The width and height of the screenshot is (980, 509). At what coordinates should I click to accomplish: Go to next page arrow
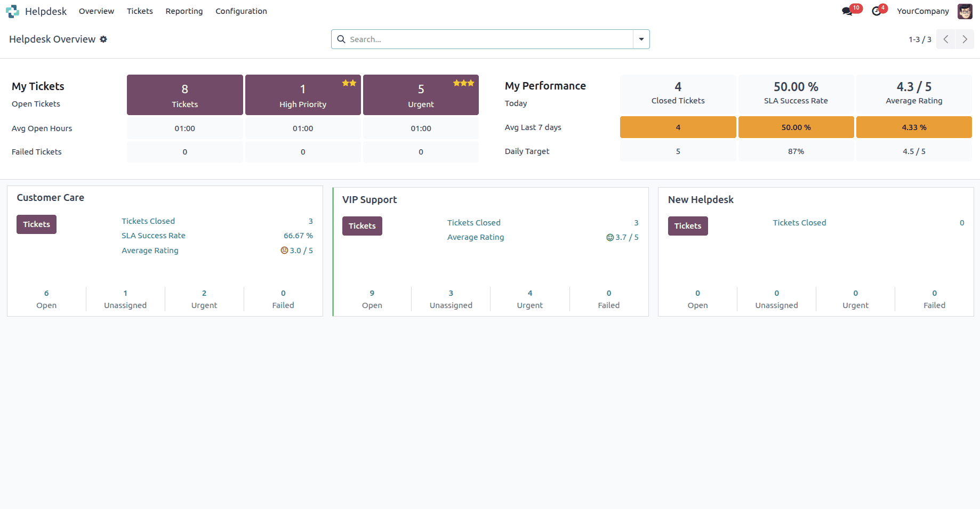point(965,39)
